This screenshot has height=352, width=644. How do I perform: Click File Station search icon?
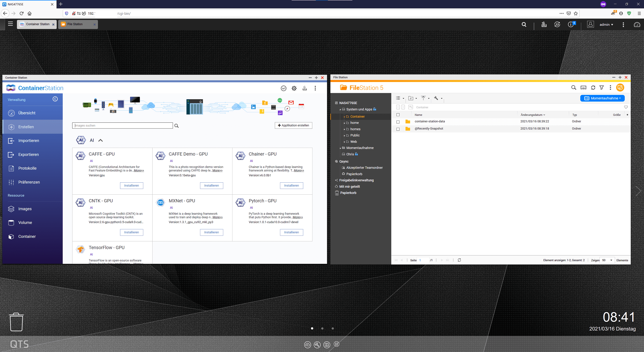574,88
